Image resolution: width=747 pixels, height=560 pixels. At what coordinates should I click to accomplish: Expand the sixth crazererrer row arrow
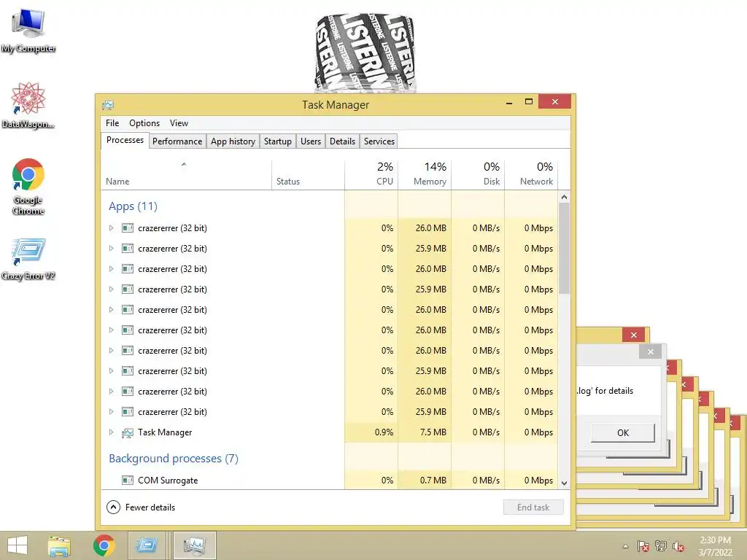(x=111, y=330)
